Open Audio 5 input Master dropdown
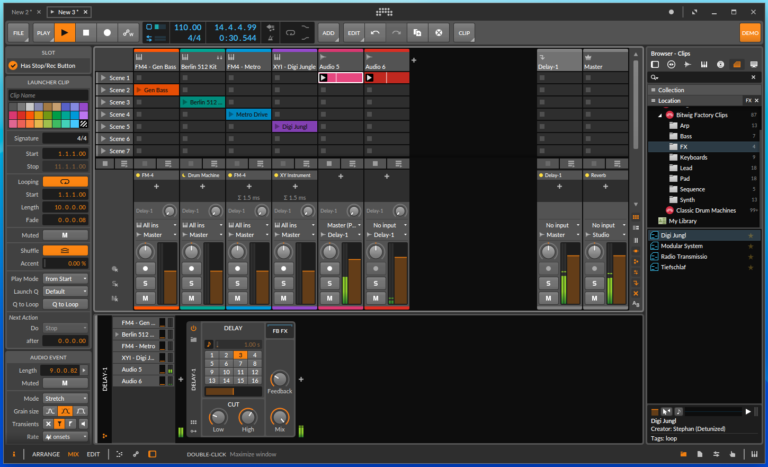768x467 pixels. point(341,225)
